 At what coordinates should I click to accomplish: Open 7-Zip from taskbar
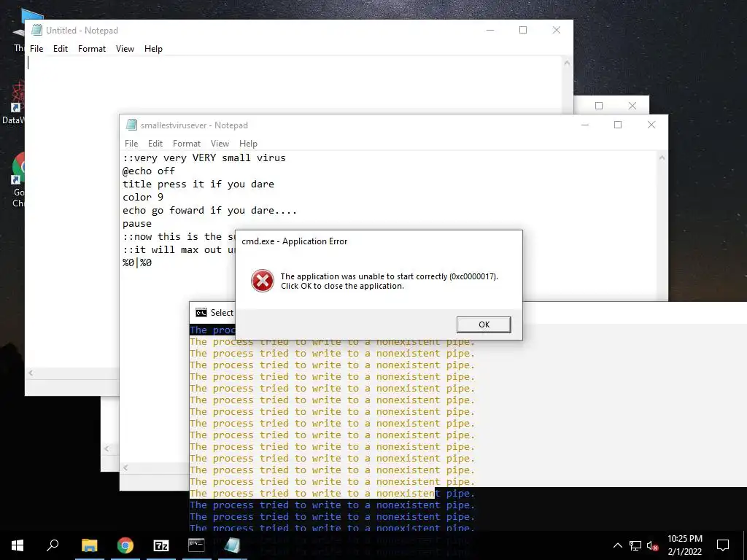click(x=161, y=545)
